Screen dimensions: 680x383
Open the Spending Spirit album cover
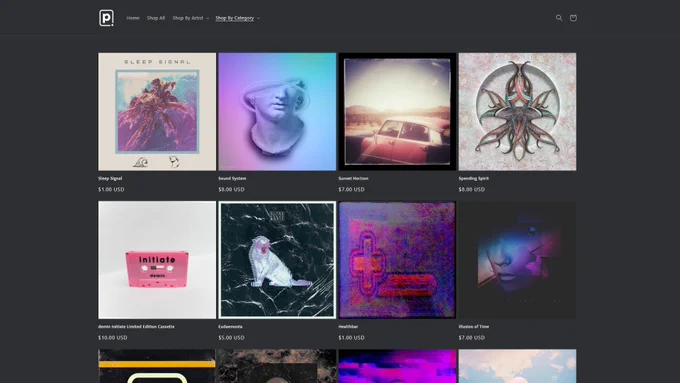click(517, 111)
